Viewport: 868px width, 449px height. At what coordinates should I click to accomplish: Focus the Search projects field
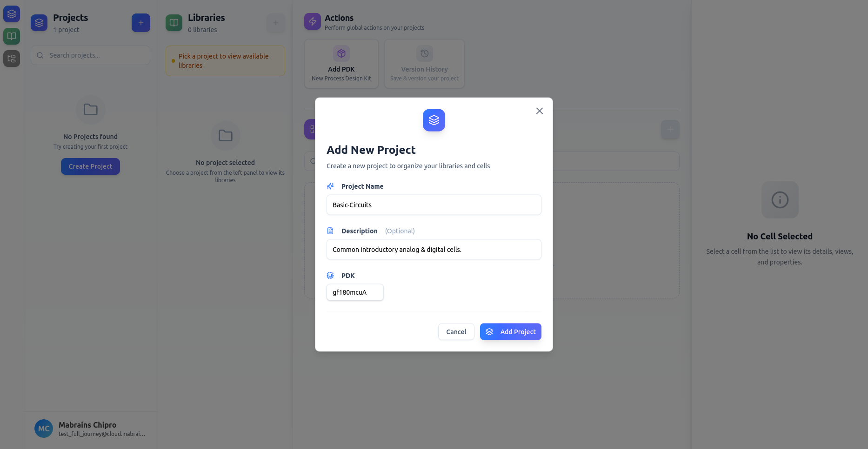90,55
